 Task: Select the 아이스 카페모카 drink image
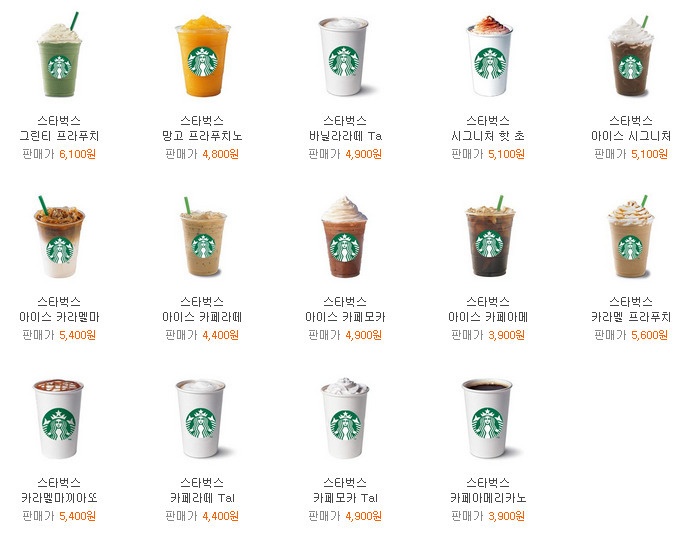tap(345, 237)
